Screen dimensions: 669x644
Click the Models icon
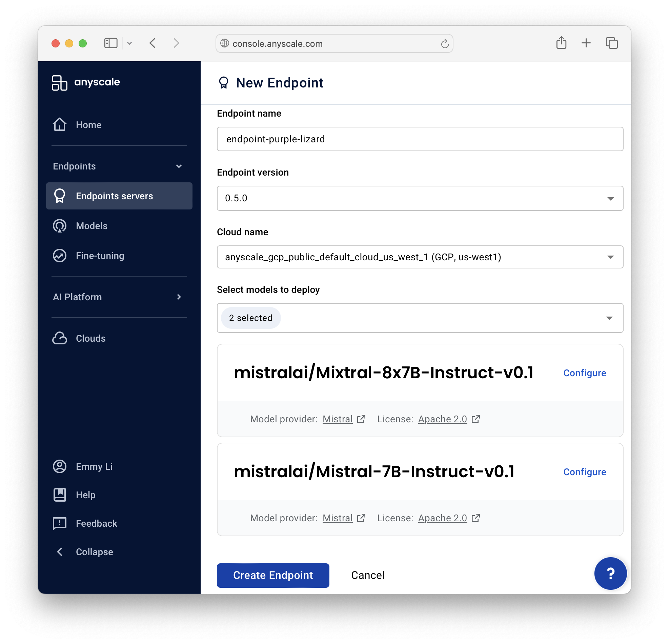[59, 226]
